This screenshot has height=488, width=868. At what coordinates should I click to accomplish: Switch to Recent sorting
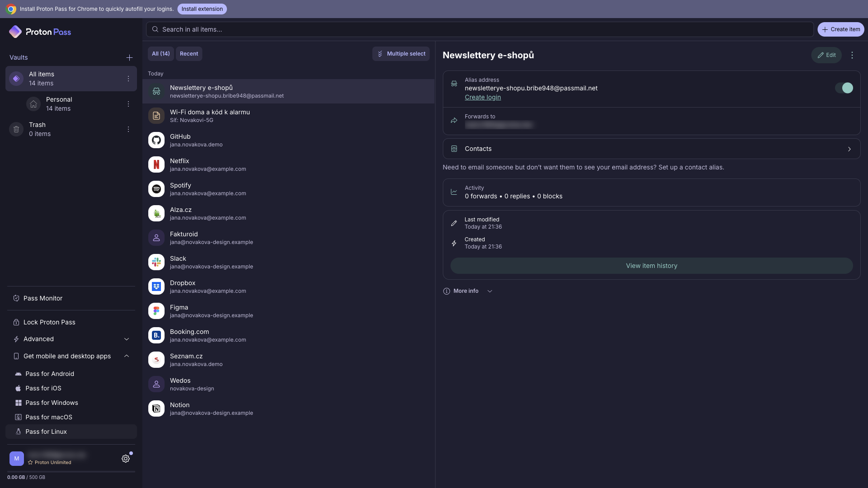click(189, 54)
